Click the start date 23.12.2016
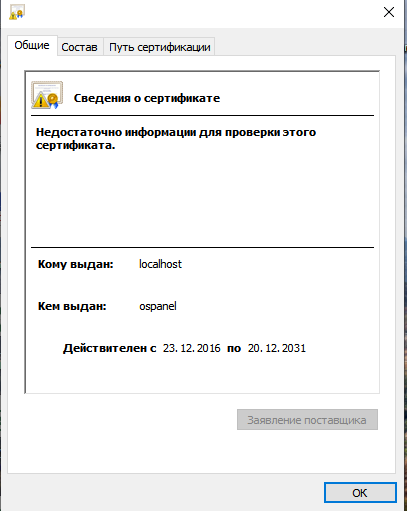Screen dimensions: 407x511 coord(192,348)
